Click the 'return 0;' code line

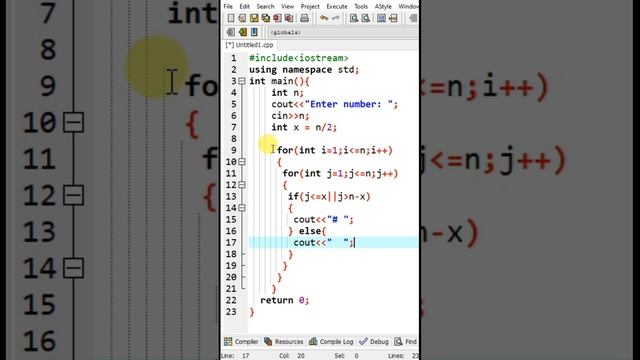tap(285, 300)
